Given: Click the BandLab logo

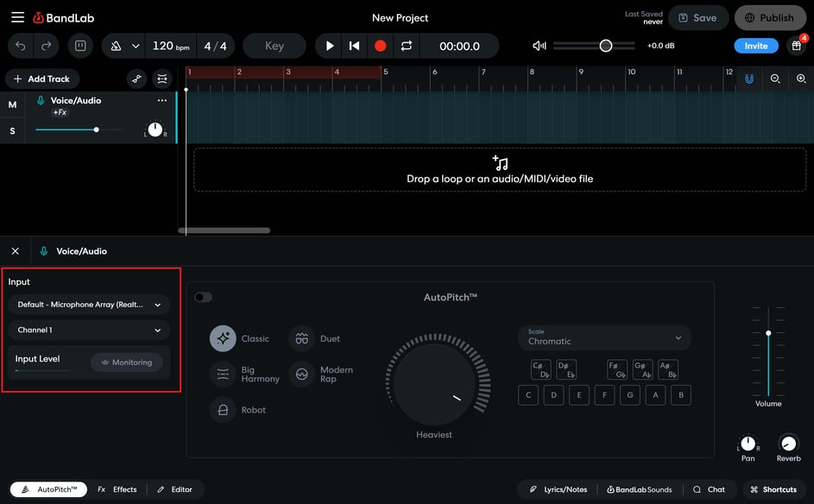Looking at the screenshot, I should pos(64,17).
